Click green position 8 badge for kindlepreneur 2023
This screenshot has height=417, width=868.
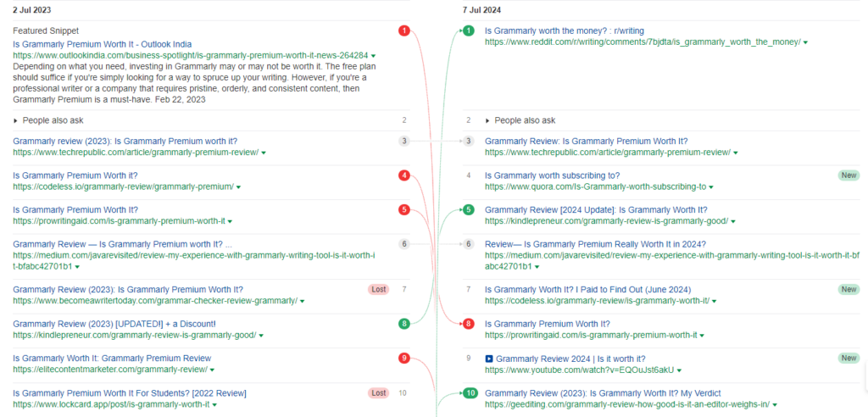(404, 324)
